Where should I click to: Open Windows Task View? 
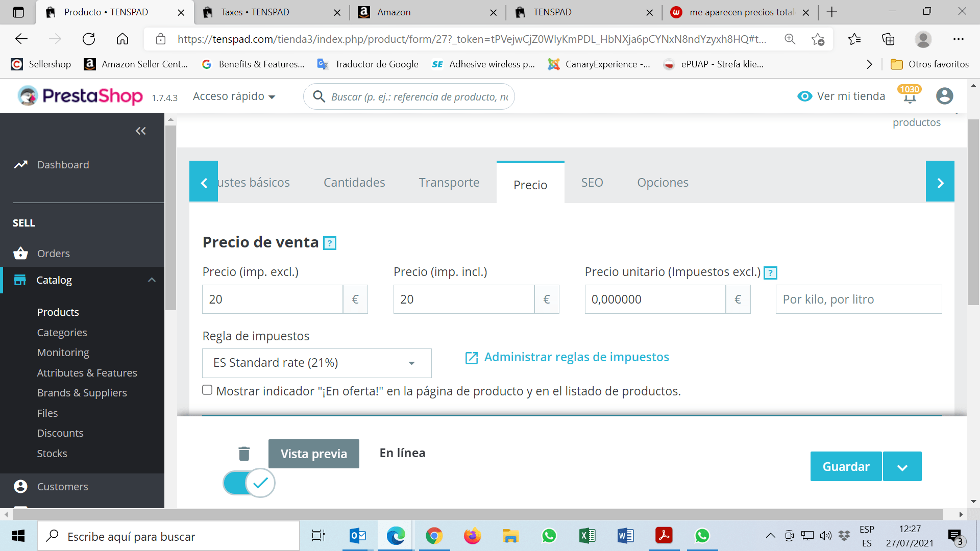(x=319, y=536)
